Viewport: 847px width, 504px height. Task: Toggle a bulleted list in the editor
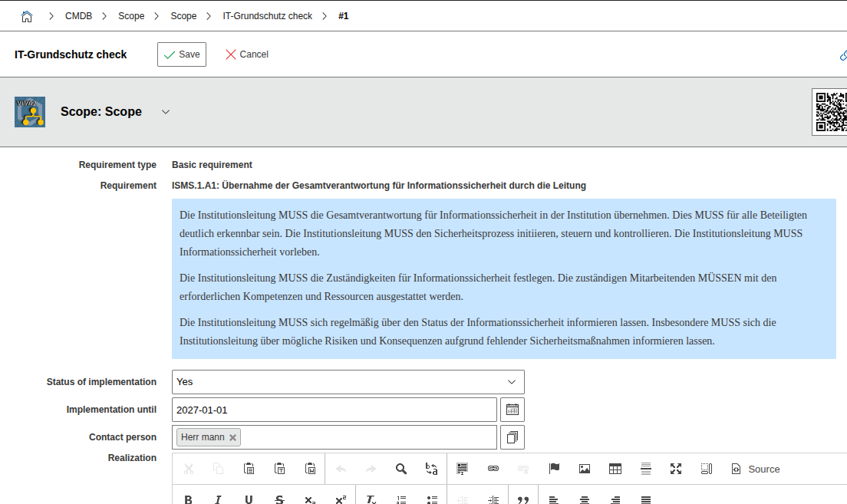point(432,499)
